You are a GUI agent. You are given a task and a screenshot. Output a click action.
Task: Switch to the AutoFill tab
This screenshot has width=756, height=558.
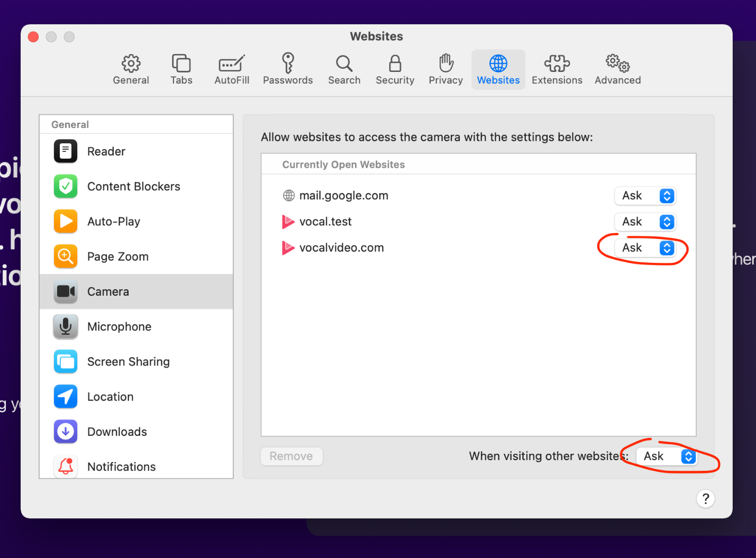232,69
